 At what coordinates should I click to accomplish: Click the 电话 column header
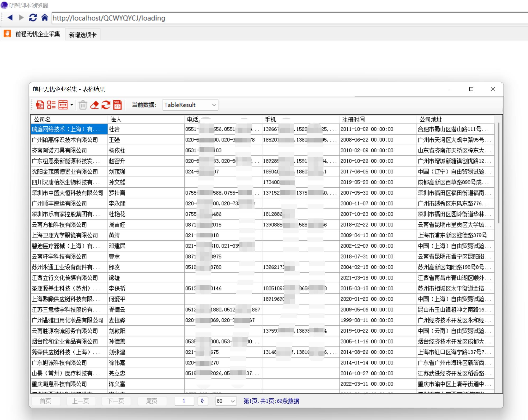click(x=223, y=120)
